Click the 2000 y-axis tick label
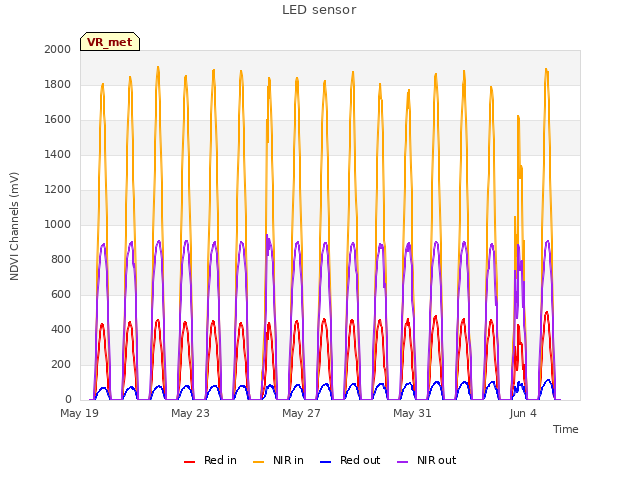640x480 pixels. [x=58, y=49]
